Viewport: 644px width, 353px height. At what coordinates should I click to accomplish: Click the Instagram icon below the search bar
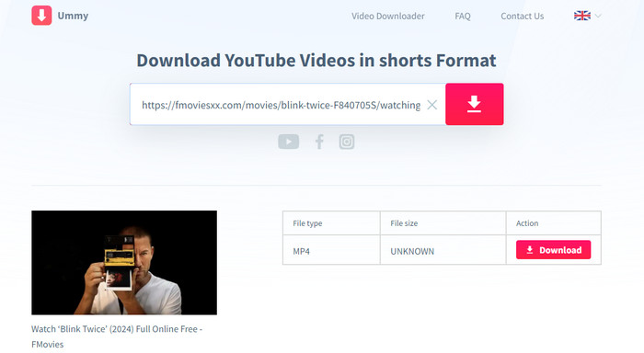(347, 142)
